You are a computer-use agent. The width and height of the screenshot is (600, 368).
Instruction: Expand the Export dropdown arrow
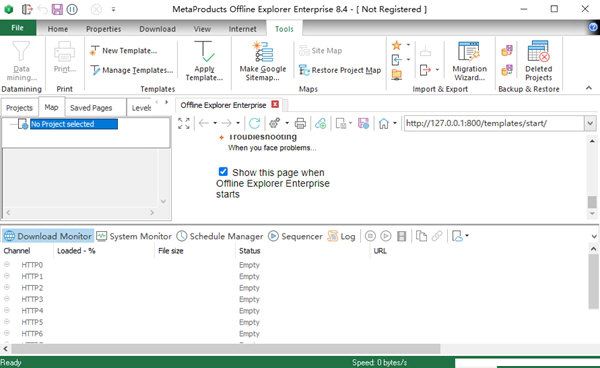click(437, 70)
